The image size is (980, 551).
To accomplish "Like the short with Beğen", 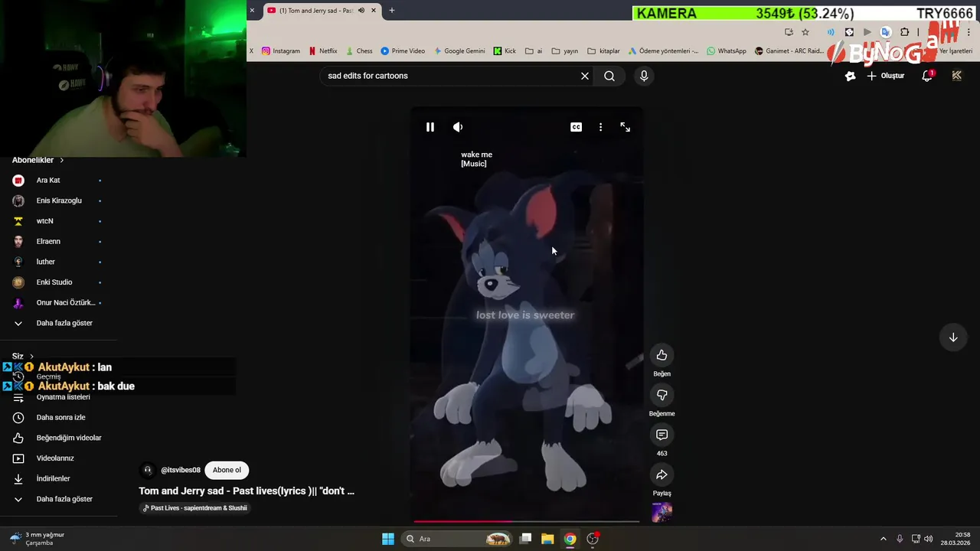I will 661,355.
